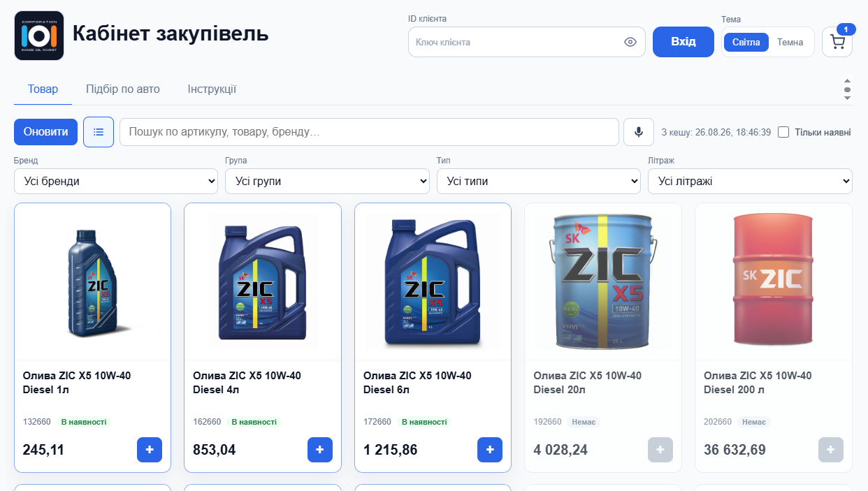Open the Літраж dropdown
The image size is (868, 491).
tap(751, 182)
